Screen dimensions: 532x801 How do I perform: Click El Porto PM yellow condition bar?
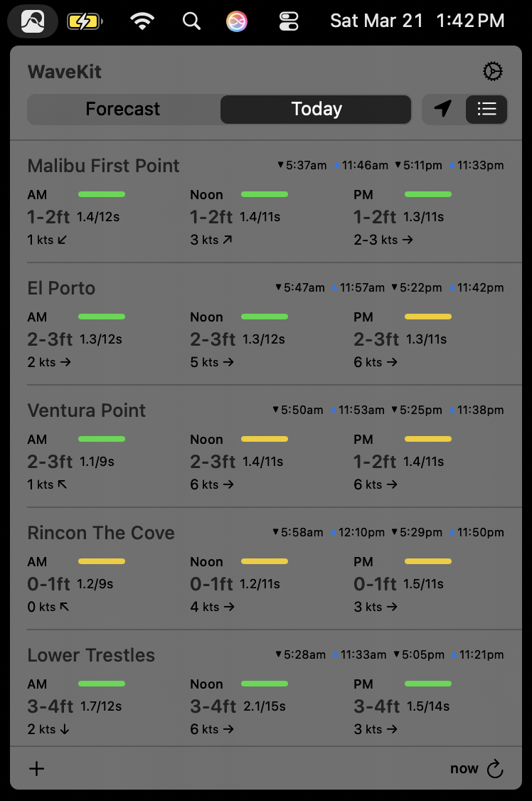427,317
